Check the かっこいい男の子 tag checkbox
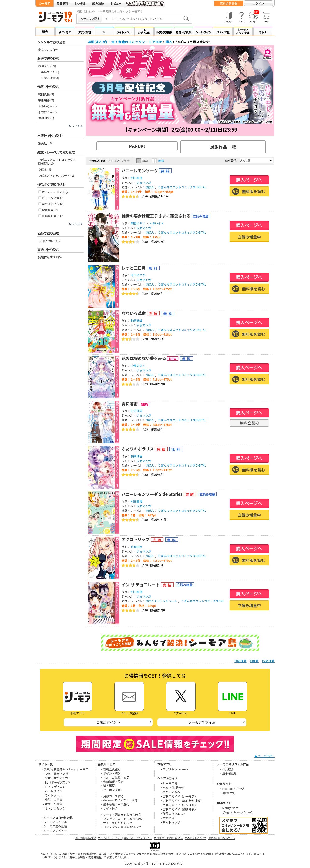The width and height of the screenshot is (310, 868). coord(40,192)
